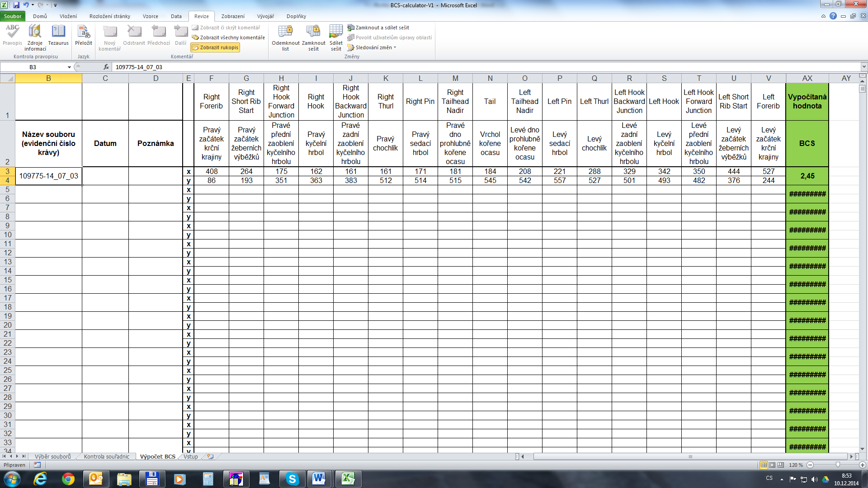Switch to Zobrazení ribbon tab

pyautogui.click(x=233, y=16)
